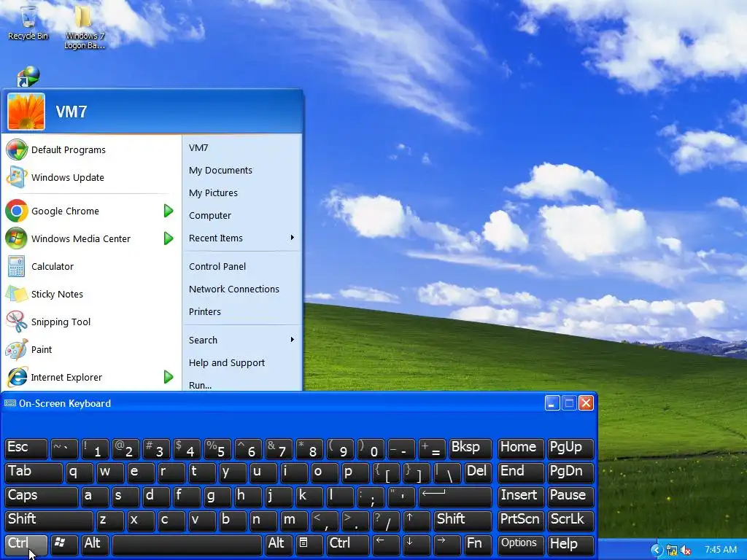Click the Bksp key on the On-Screen Keyboard
This screenshot has height=560, width=747.
(x=471, y=448)
